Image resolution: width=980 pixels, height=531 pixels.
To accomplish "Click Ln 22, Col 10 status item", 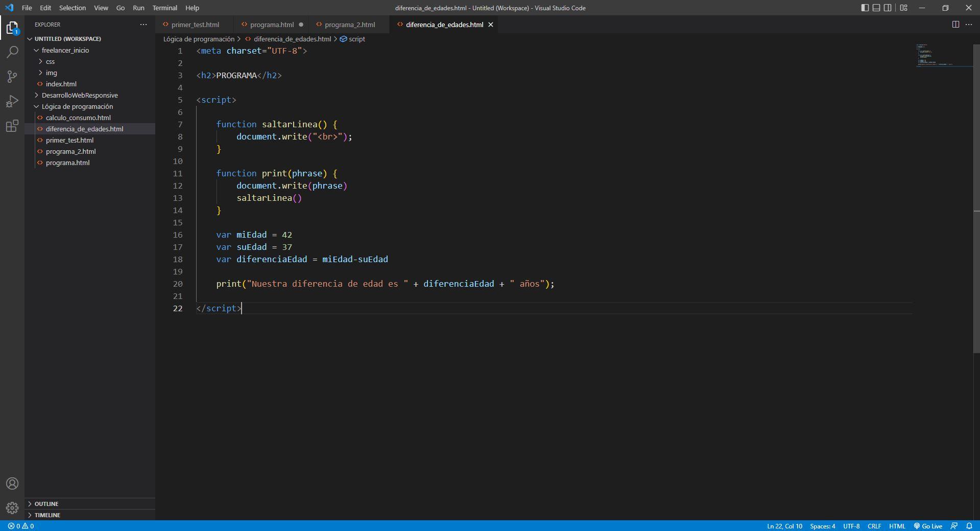I will point(784,526).
